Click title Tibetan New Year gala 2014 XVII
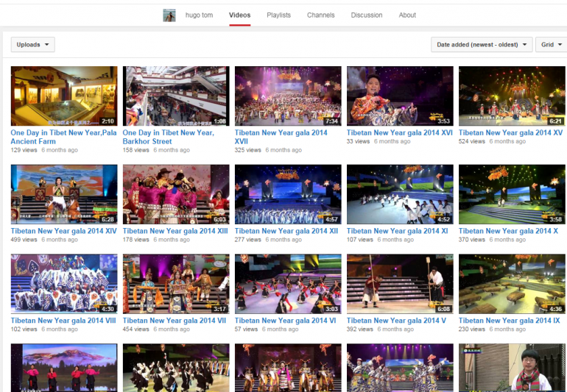Screen dimensions: 567x392 pyautogui.click(x=281, y=137)
